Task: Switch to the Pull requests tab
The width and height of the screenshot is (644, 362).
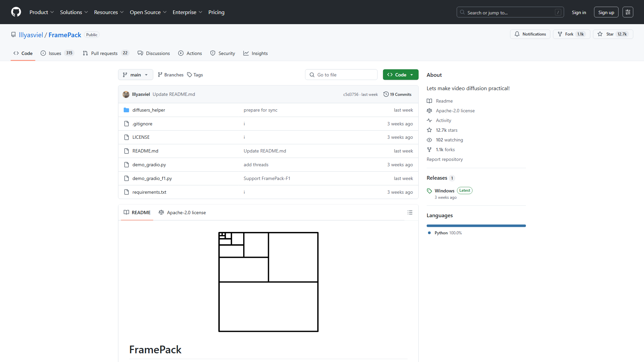Action: pos(106,53)
